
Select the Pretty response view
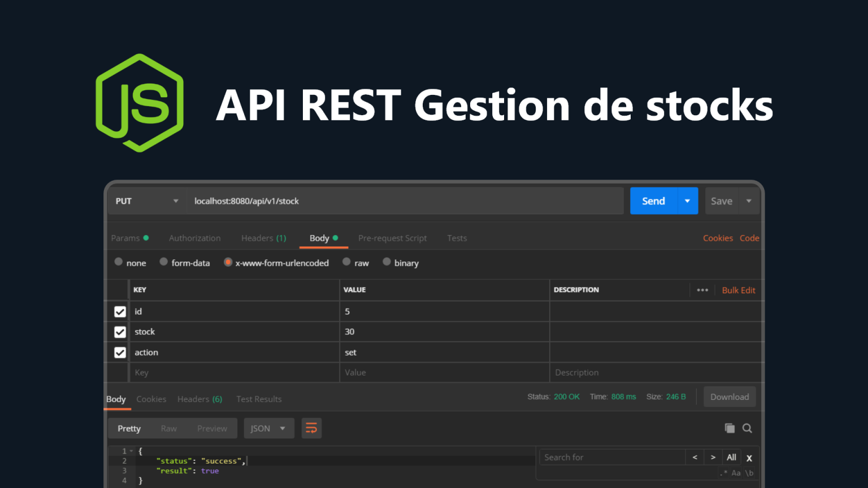pos(129,429)
